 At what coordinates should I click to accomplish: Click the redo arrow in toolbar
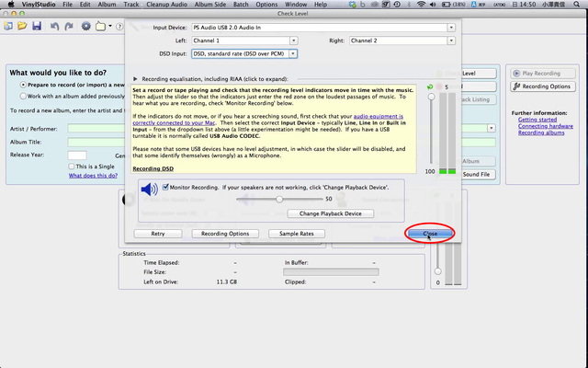click(69, 26)
